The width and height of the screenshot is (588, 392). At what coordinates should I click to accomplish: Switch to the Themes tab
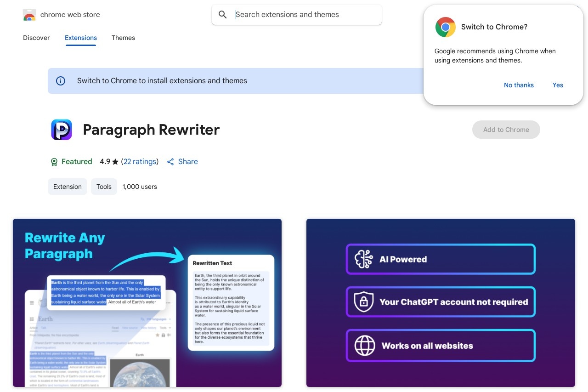(123, 38)
